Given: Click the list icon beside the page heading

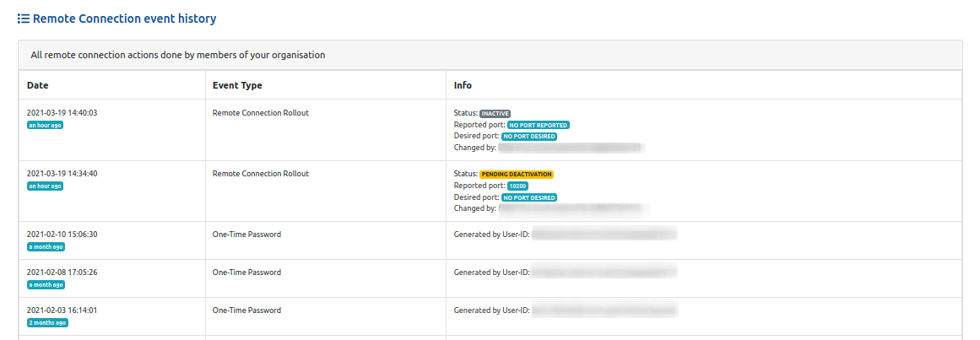Looking at the screenshot, I should (24, 19).
